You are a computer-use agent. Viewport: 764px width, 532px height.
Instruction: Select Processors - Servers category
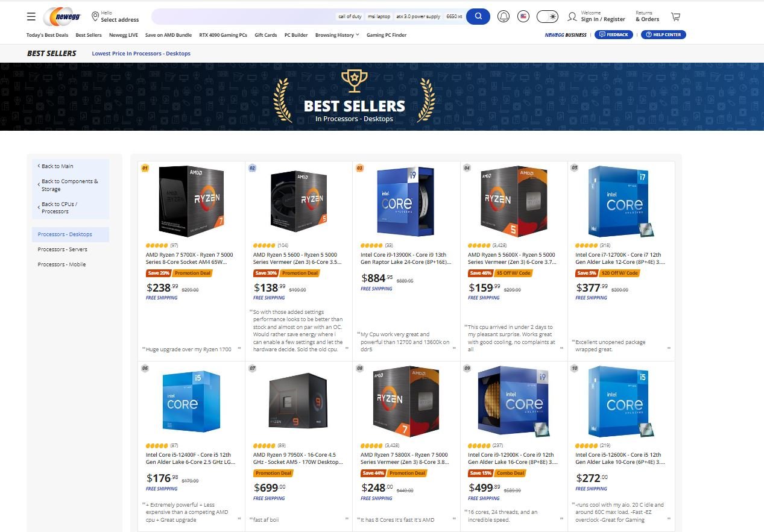pyautogui.click(x=63, y=249)
